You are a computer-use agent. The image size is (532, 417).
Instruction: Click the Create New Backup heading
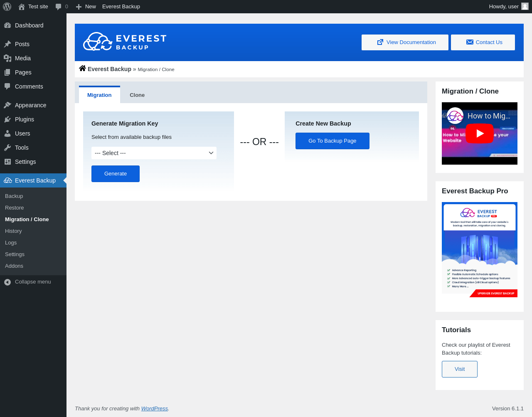(323, 123)
